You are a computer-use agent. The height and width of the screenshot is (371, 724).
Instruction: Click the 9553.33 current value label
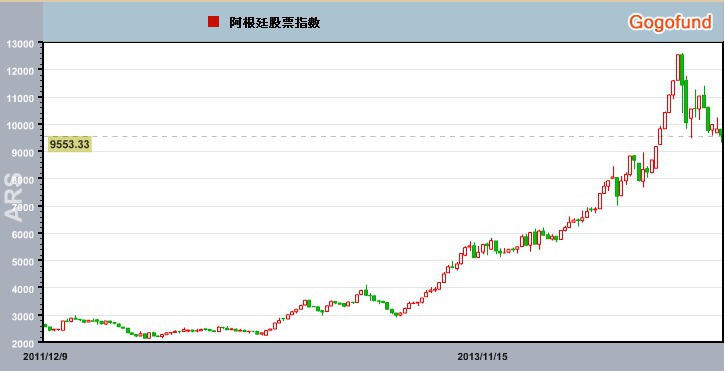point(70,145)
